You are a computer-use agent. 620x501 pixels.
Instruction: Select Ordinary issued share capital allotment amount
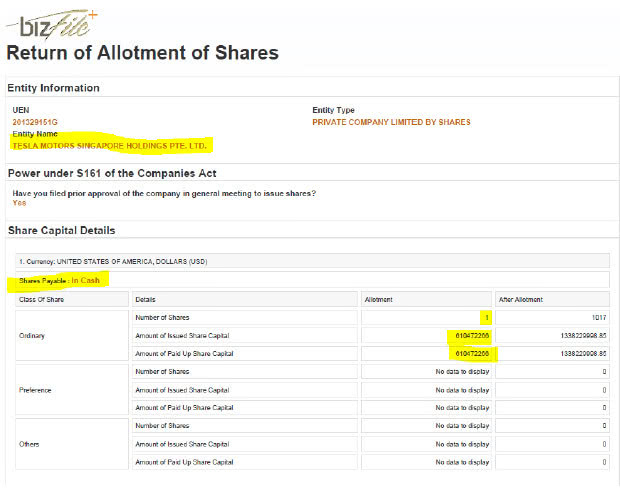click(472, 336)
